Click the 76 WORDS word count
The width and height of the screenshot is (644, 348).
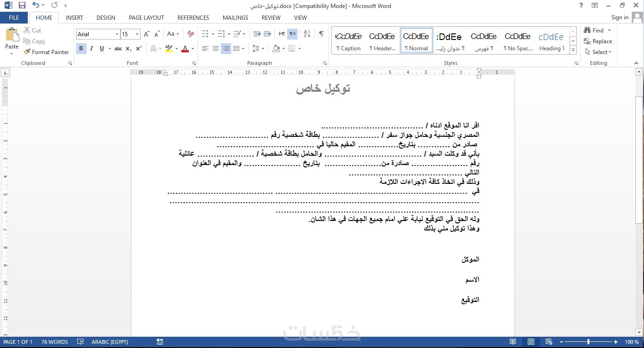[x=55, y=342]
